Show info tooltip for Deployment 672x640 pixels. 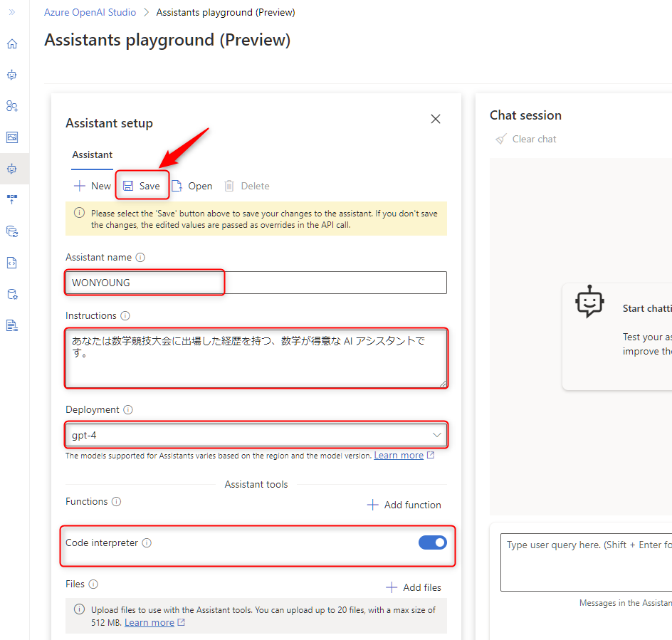pyautogui.click(x=128, y=410)
